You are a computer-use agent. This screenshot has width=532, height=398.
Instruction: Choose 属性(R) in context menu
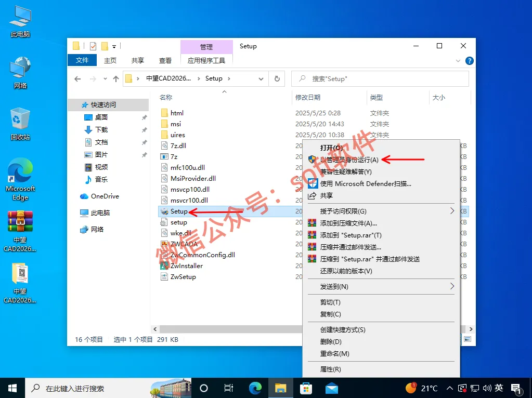(330, 369)
